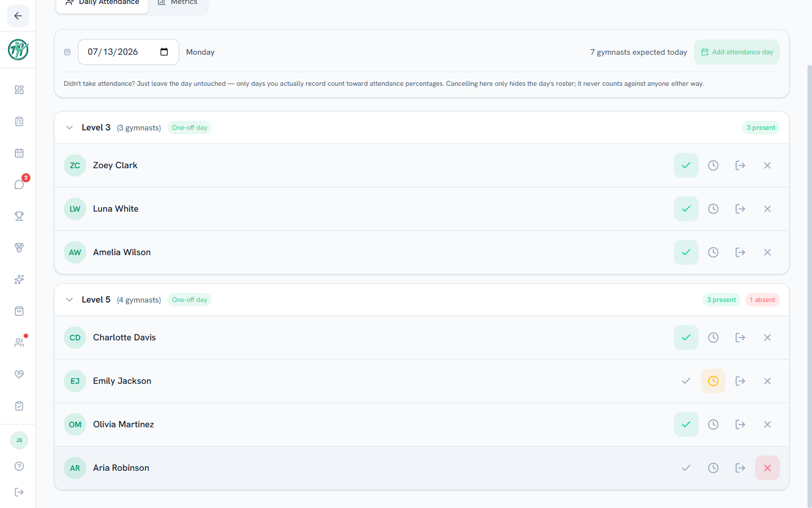Open the clipboard check icon in sidebar
Screen dimensions: 812x508
19,406
